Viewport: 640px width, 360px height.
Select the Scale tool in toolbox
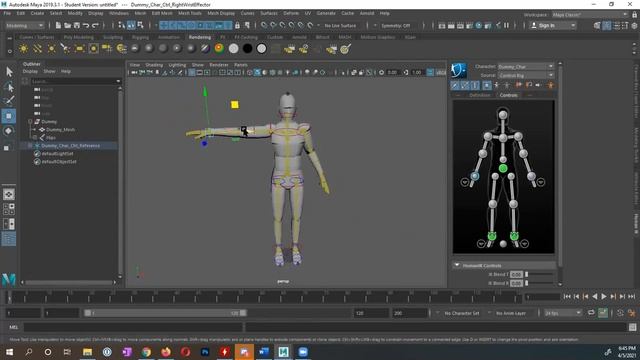point(7,148)
